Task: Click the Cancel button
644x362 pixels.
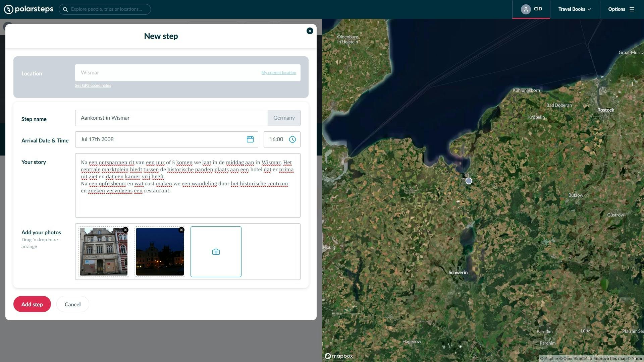Action: (x=72, y=304)
